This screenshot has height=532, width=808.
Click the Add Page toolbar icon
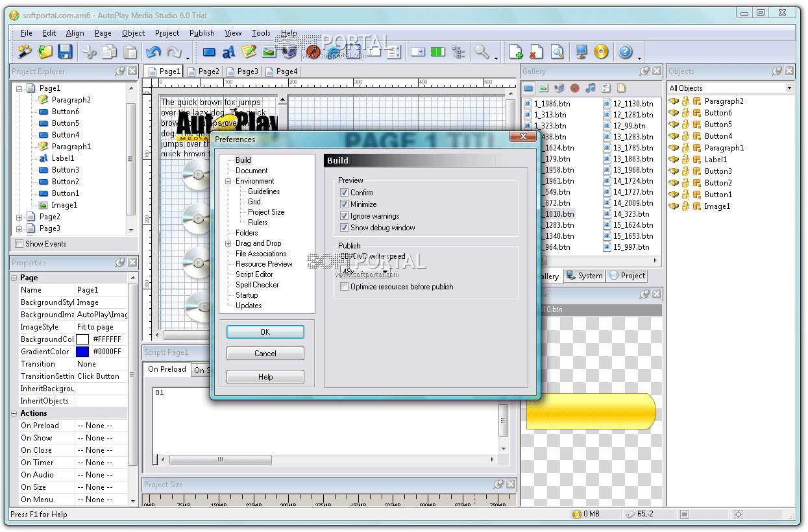[x=517, y=52]
